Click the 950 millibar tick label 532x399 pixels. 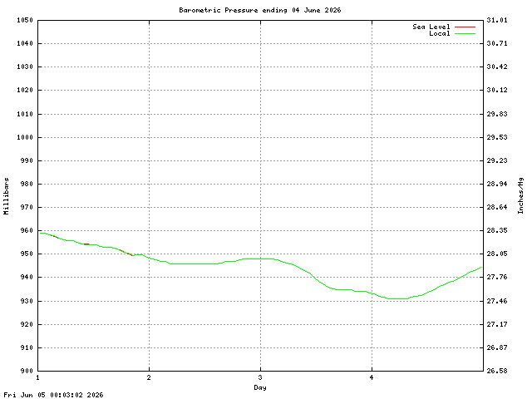coord(27,254)
